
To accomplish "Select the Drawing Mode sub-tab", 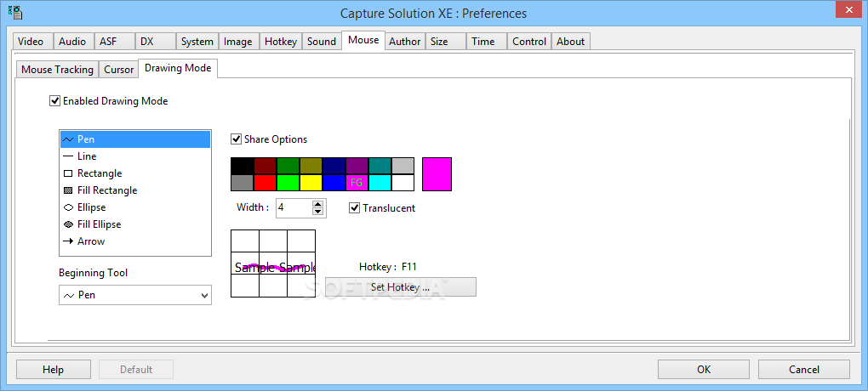I will pyautogui.click(x=178, y=68).
